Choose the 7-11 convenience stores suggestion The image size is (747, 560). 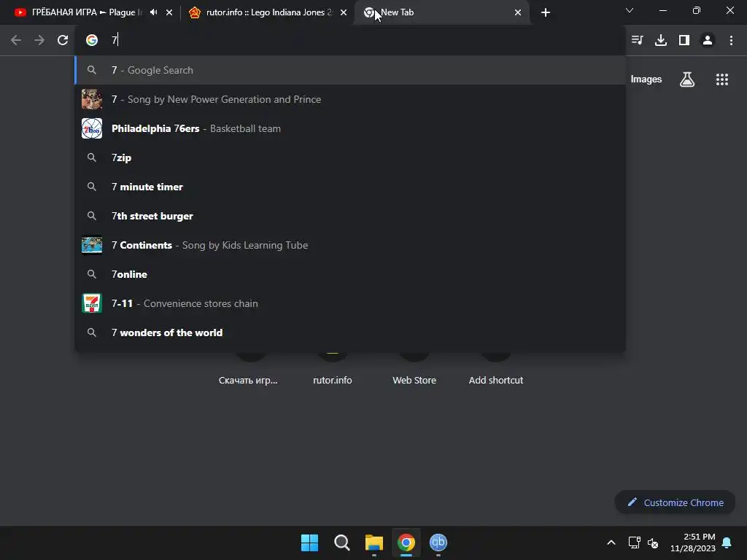tap(350, 303)
